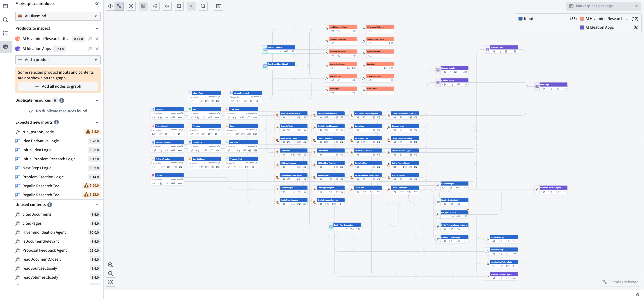The height and width of the screenshot is (299, 644).
Task: Select Idea Derivative Logic input row
Action: pos(58,141)
